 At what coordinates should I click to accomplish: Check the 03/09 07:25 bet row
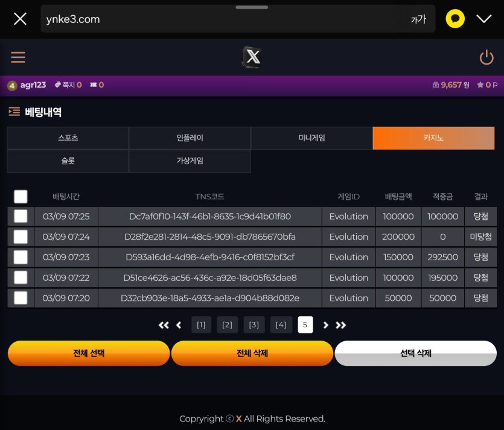point(21,216)
